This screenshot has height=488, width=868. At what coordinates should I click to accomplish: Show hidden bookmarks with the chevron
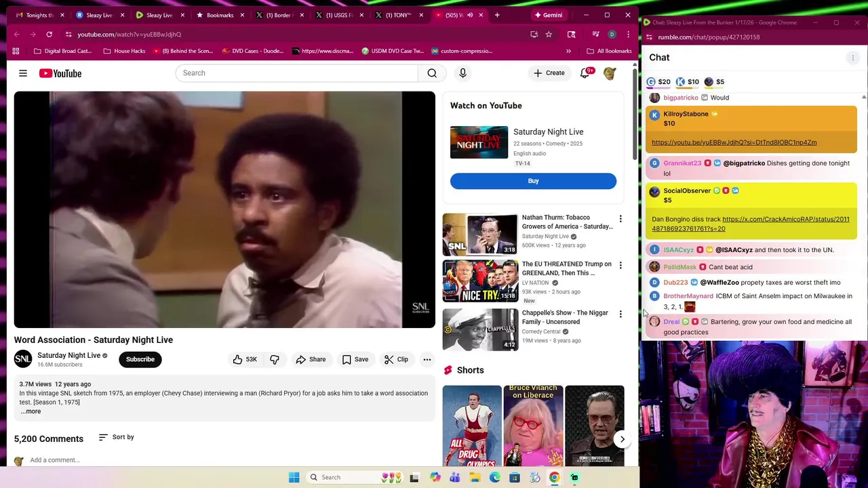[568, 51]
